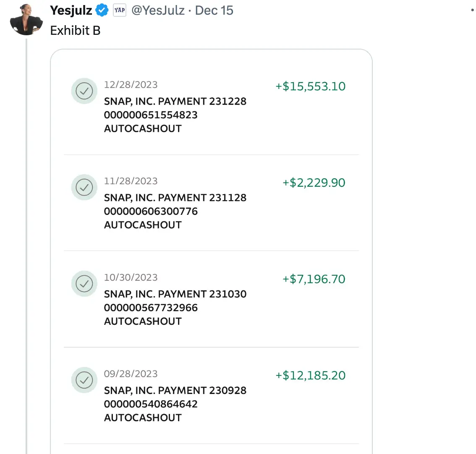Click the +$12,185.20 amount
Image resolution: width=476 pixels, height=454 pixels.
coord(310,376)
